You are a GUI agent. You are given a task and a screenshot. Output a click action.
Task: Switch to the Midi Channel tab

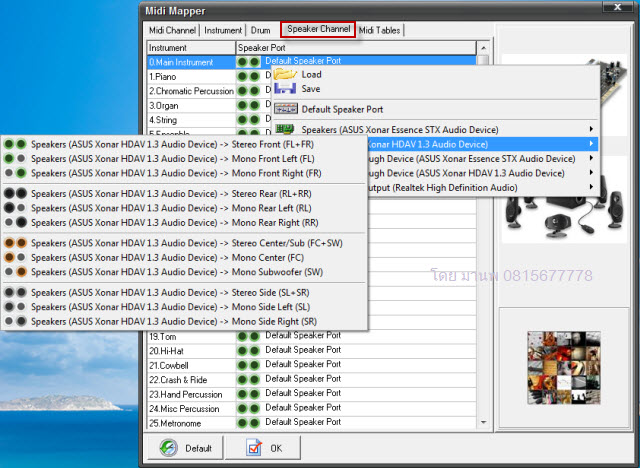[172, 30]
